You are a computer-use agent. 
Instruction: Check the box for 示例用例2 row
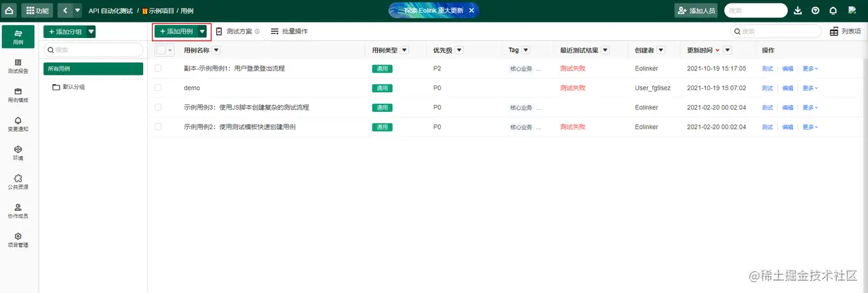click(158, 127)
